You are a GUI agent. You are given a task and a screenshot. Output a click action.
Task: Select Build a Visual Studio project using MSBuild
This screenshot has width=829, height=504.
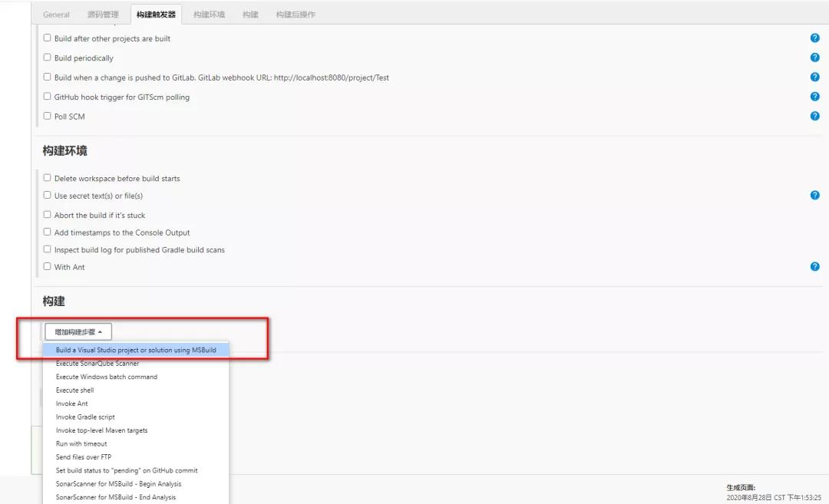[x=136, y=350]
